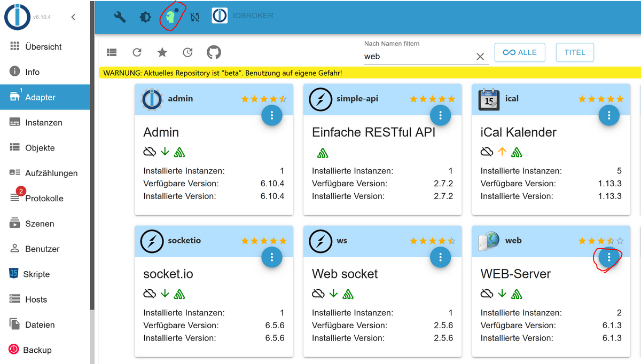Open the three-dot menu on web card
The width and height of the screenshot is (641, 364).
click(609, 257)
